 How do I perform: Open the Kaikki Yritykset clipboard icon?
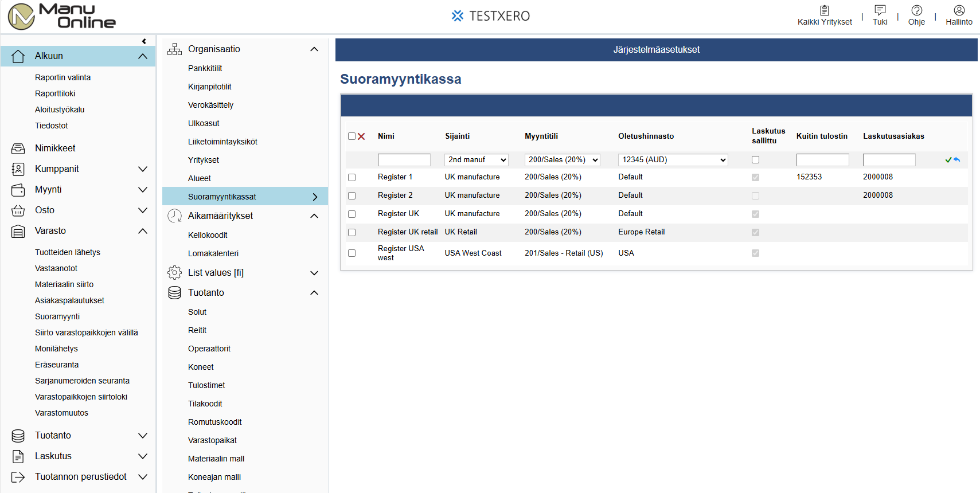pyautogui.click(x=825, y=10)
